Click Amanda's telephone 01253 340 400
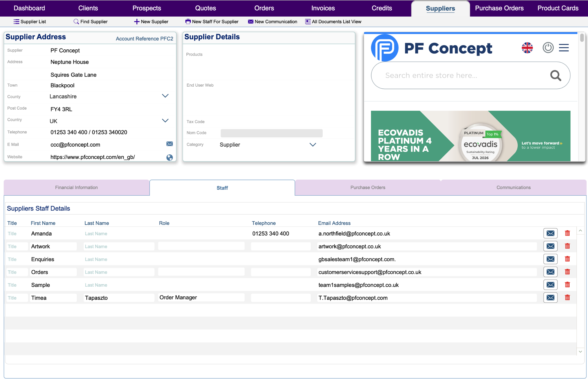 (x=270, y=234)
